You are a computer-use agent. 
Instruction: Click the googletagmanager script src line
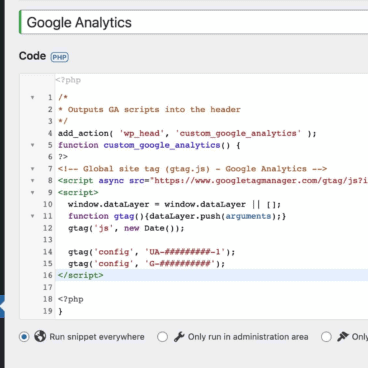point(213,181)
